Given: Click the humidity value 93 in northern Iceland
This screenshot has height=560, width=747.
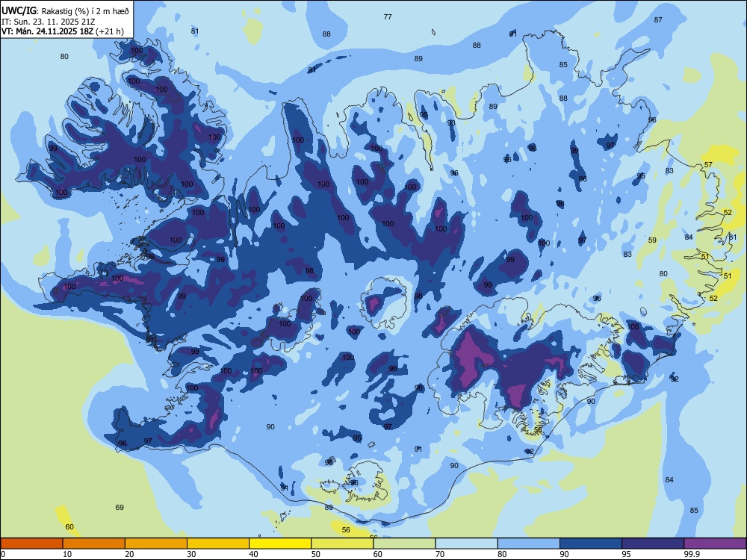Looking at the screenshot, I should (x=451, y=122).
